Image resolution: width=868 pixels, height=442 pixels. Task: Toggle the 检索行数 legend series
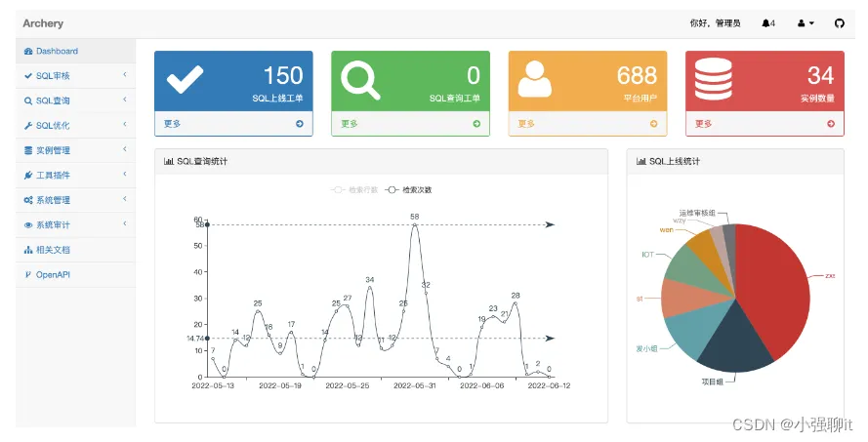tap(354, 189)
